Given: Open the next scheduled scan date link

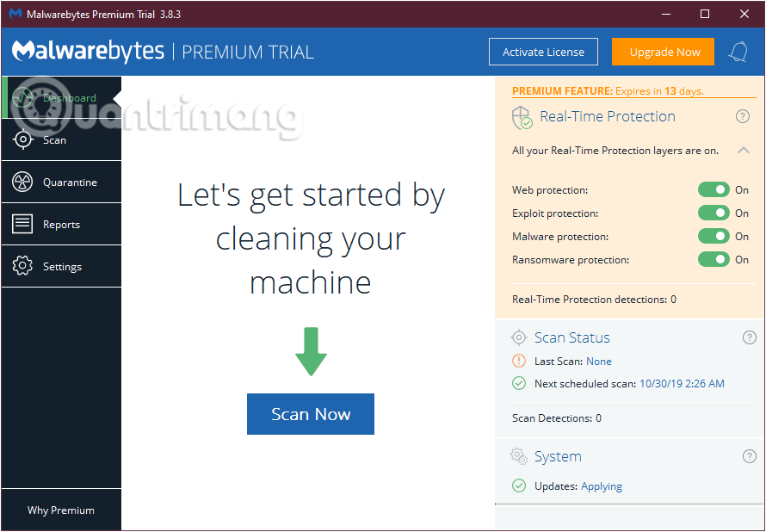Looking at the screenshot, I should 682,383.
